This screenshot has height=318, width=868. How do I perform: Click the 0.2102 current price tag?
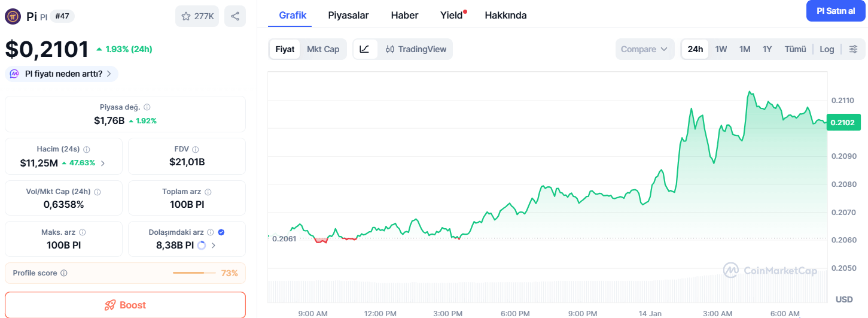(x=843, y=122)
